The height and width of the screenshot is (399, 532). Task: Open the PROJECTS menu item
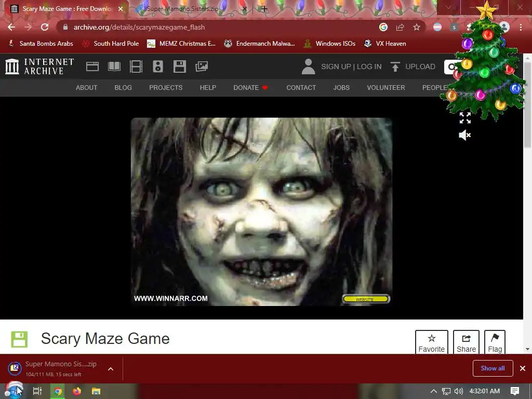coord(166,87)
